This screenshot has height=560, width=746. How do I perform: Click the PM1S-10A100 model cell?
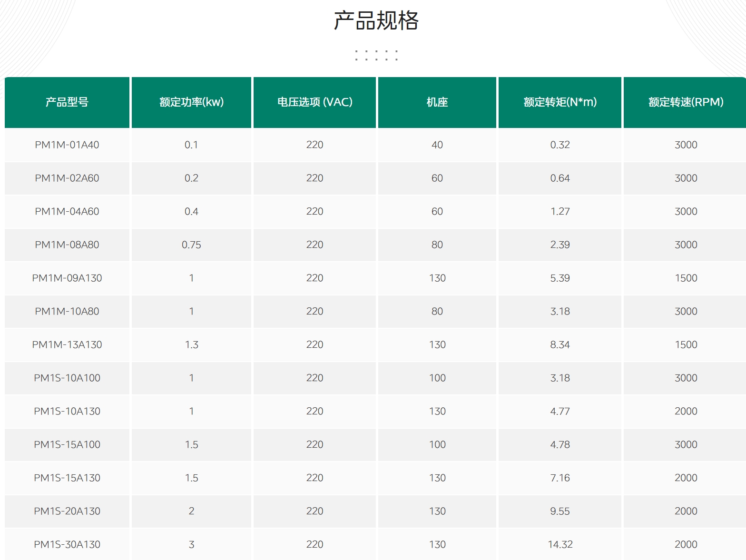pyautogui.click(x=67, y=378)
